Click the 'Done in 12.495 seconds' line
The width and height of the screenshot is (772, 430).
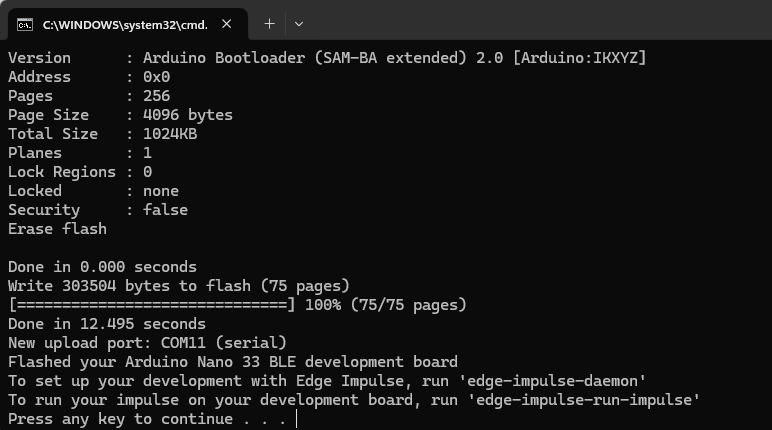pos(106,324)
